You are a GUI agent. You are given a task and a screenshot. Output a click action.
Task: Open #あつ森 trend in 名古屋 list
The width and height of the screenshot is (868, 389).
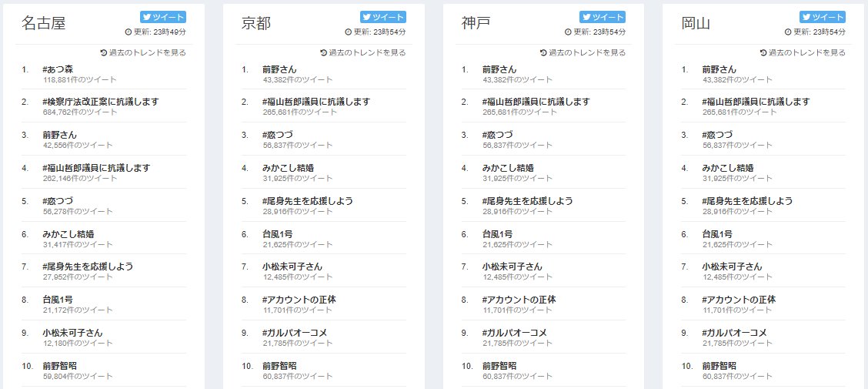[x=58, y=69]
